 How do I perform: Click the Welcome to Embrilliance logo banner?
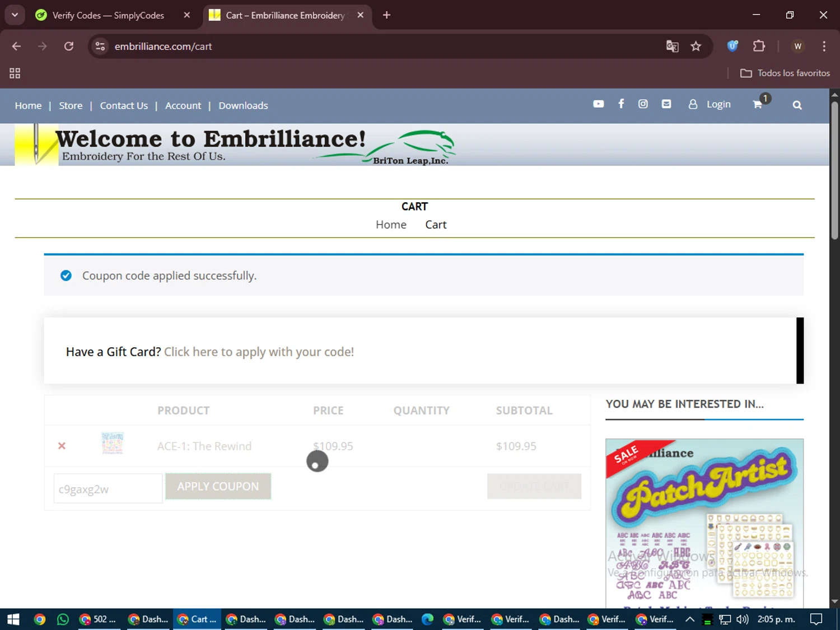coord(235,146)
